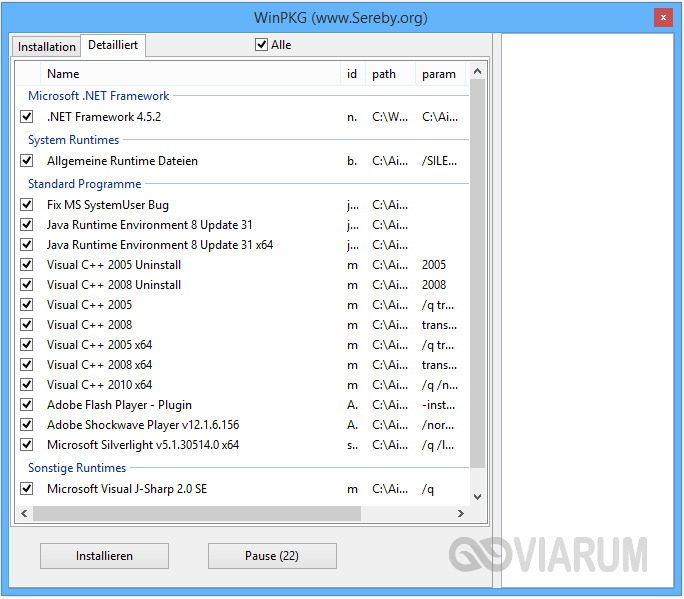Click the vertical scrollbar up arrow
Screen dimensions: 684x599
point(478,71)
